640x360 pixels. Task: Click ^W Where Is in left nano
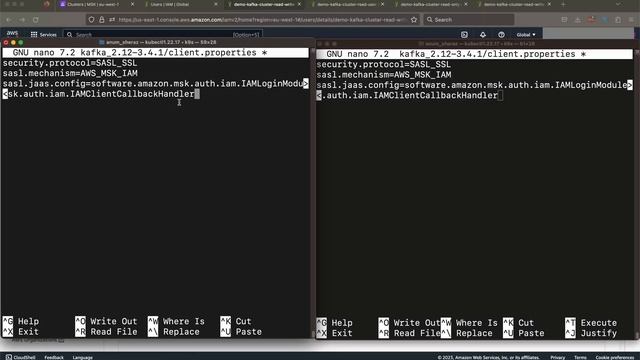coord(176,321)
